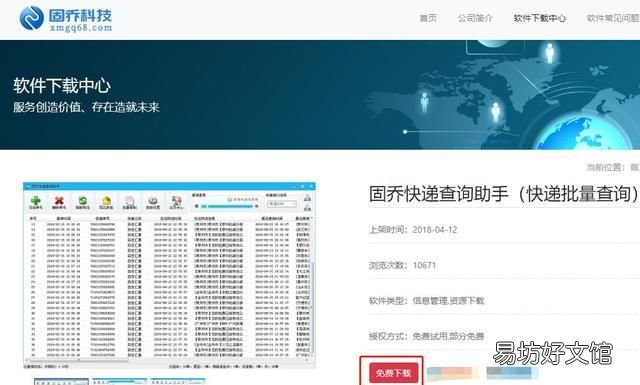640x385 pixels.
Task: Click the 浏览次数: 10671 line
Action: [x=402, y=265]
